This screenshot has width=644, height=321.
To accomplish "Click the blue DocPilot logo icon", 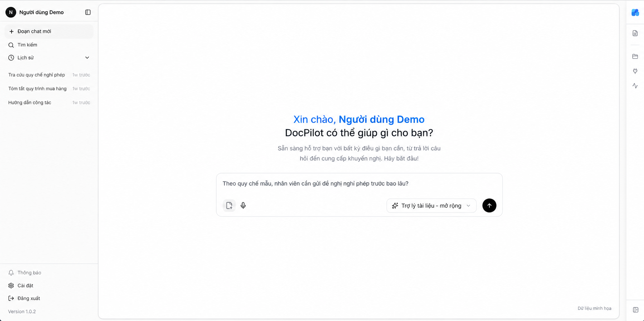I will [x=635, y=12].
